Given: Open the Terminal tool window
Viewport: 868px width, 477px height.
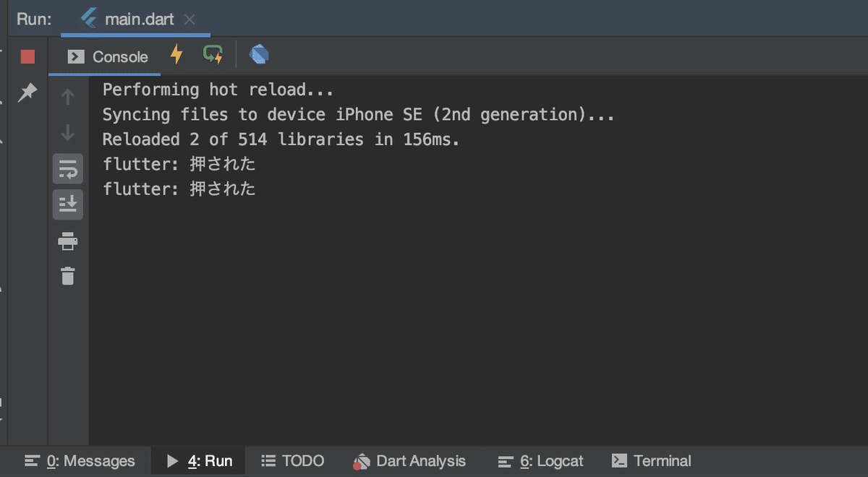Looking at the screenshot, I should point(652,461).
